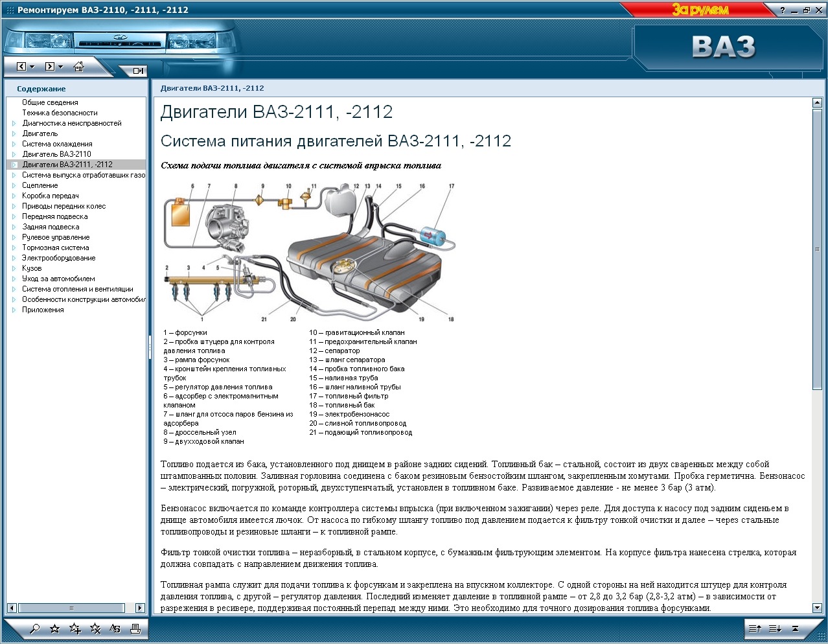Screen dimensions: 828x644
Task: Expand the Двигатель tree arrow
Action: 14,133
